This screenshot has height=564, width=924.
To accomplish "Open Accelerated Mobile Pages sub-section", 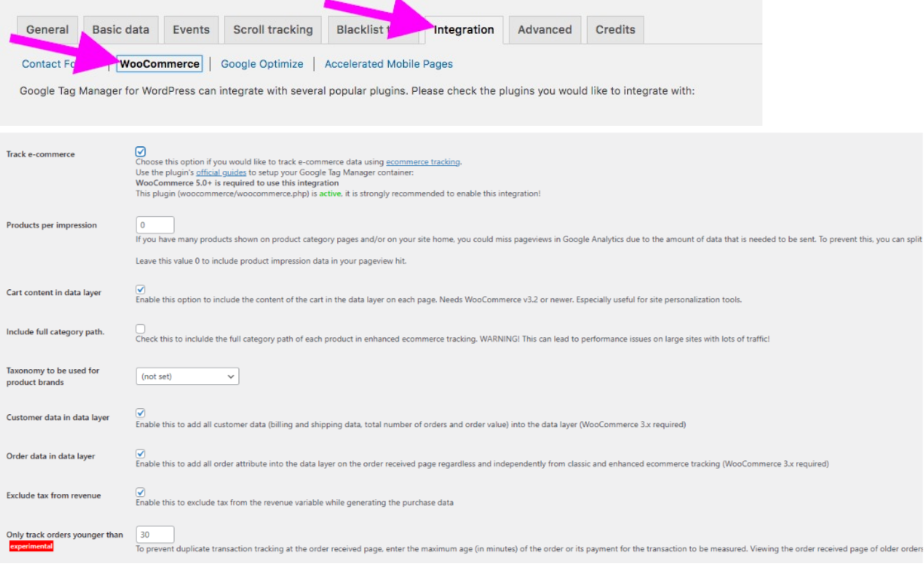I will tap(389, 64).
